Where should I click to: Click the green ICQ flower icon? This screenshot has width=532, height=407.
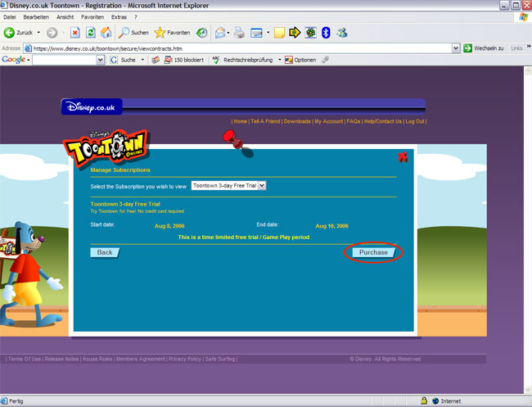tap(310, 33)
